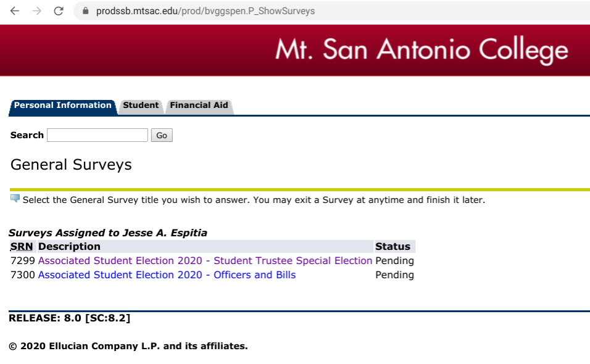Click the General Surveys heading

(71, 165)
